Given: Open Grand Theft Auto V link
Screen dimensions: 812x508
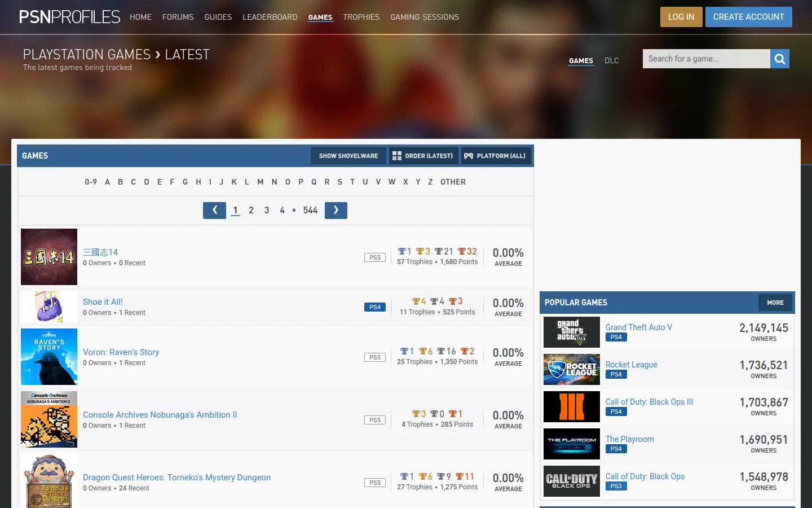Looking at the screenshot, I should click(x=639, y=327).
